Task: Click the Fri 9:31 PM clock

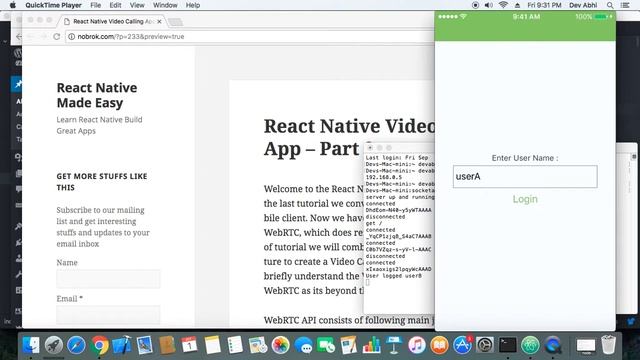Action: (x=544, y=5)
